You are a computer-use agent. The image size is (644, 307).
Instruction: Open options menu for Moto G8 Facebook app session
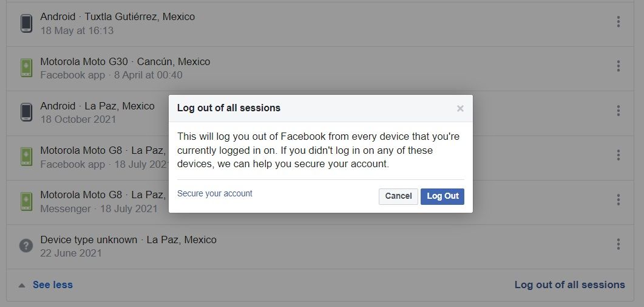(618, 156)
